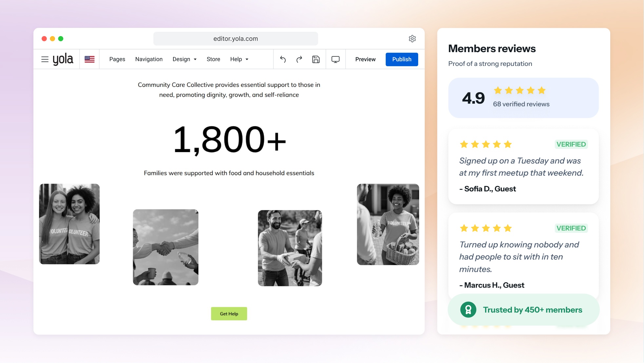Click the Preview button
Screen dimensions: 644x363
(x=365, y=59)
